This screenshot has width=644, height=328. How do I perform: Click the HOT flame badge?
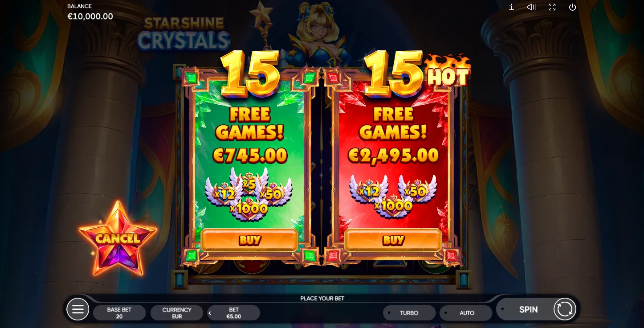coord(448,71)
